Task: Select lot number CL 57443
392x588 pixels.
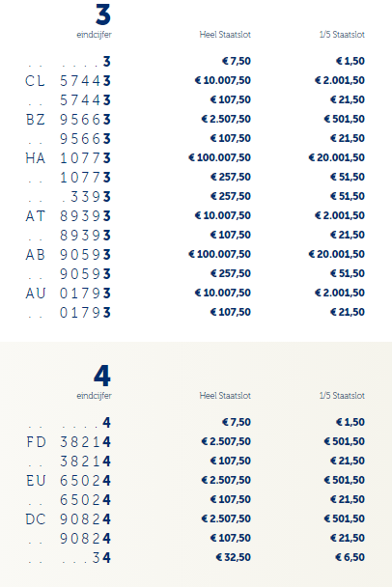Action: coord(68,81)
